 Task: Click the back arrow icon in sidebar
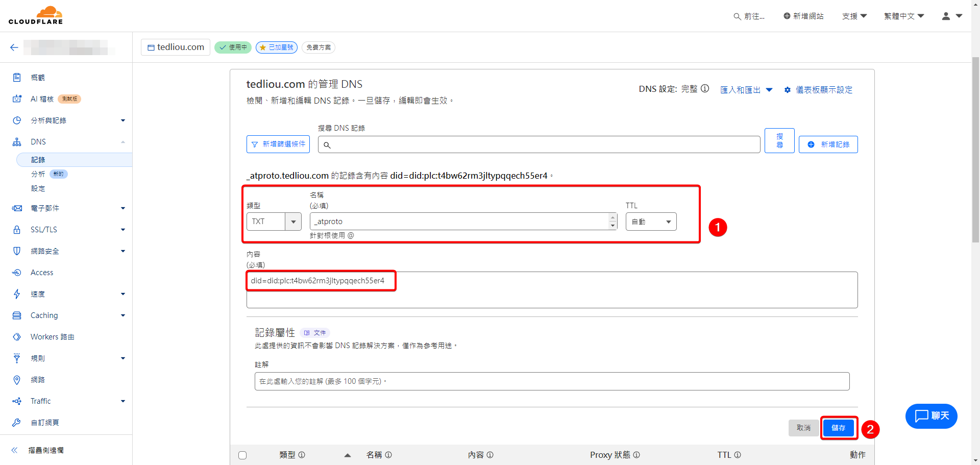tap(14, 47)
